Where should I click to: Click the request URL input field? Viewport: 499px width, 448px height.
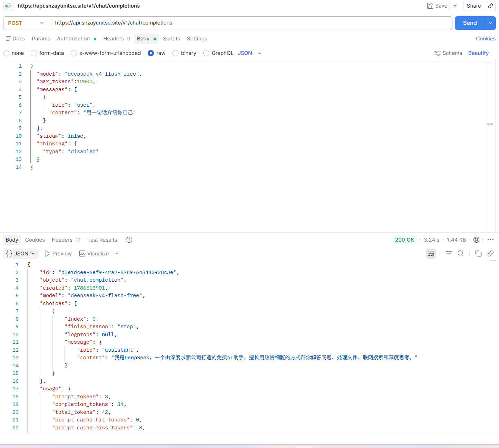252,23
